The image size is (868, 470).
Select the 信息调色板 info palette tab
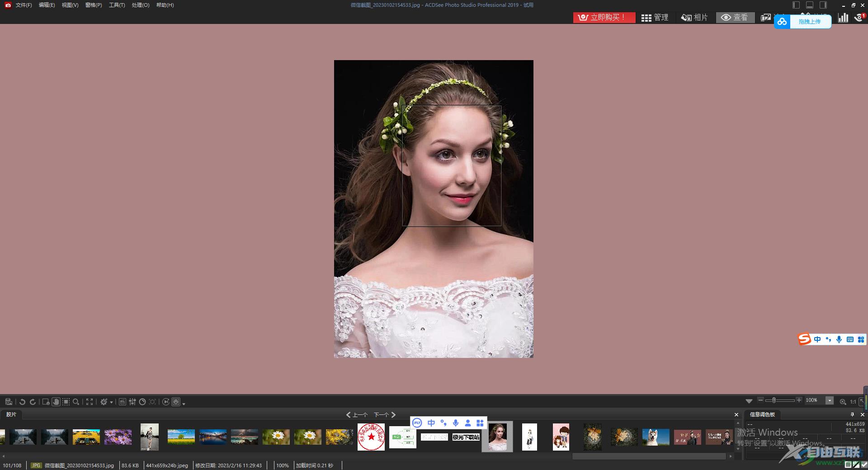tap(762, 414)
